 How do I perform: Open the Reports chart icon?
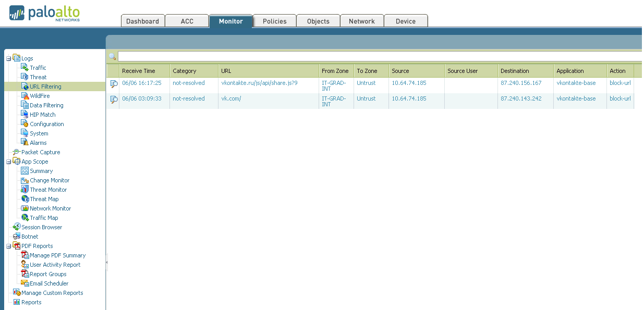pos(16,302)
